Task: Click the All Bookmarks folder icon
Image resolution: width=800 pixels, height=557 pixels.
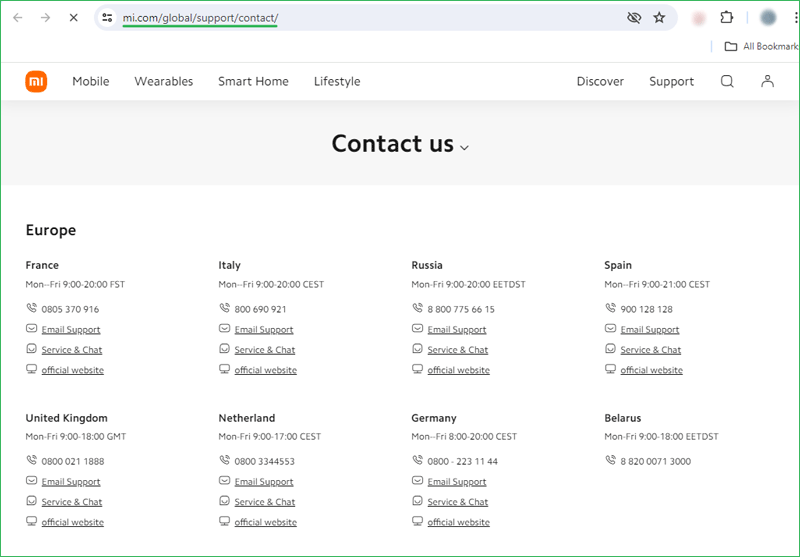Action: pos(731,46)
